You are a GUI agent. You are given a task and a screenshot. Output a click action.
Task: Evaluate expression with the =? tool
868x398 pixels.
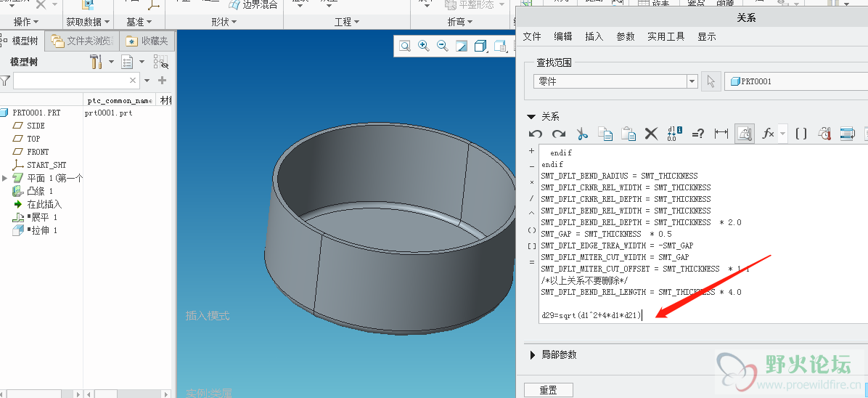coord(698,134)
